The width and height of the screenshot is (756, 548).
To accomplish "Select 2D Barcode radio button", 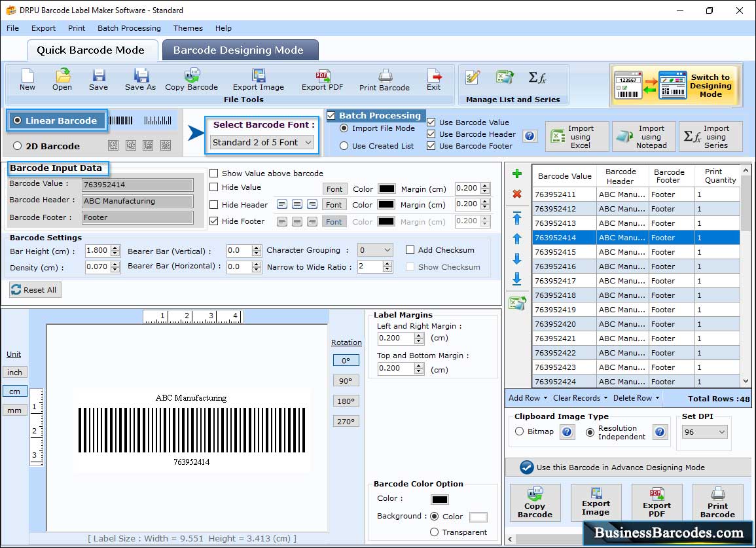I will click(x=18, y=146).
